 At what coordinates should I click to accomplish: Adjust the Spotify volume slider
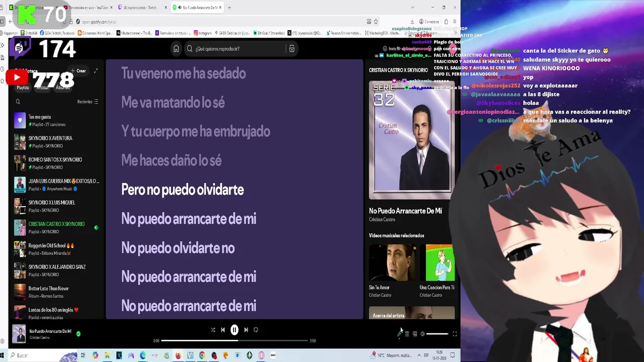coord(438,334)
